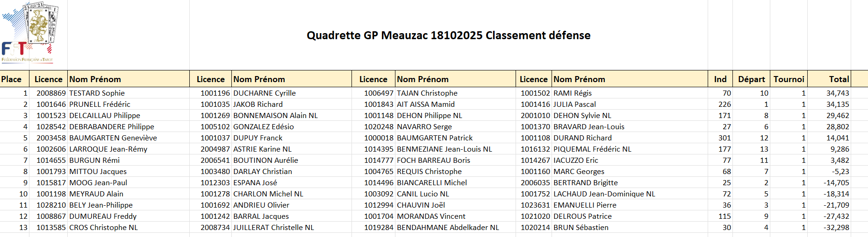This screenshot has width=868, height=237.
Task: Select the Ind column header
Action: pyautogui.click(x=720, y=79)
